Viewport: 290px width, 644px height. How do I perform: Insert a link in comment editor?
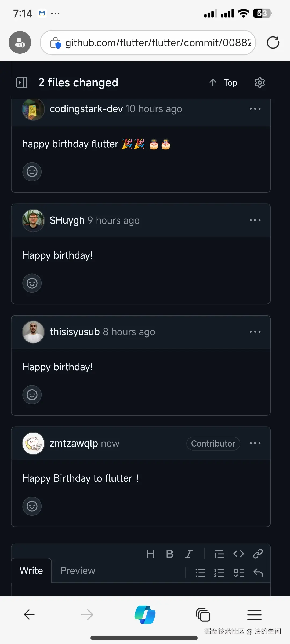tap(258, 554)
